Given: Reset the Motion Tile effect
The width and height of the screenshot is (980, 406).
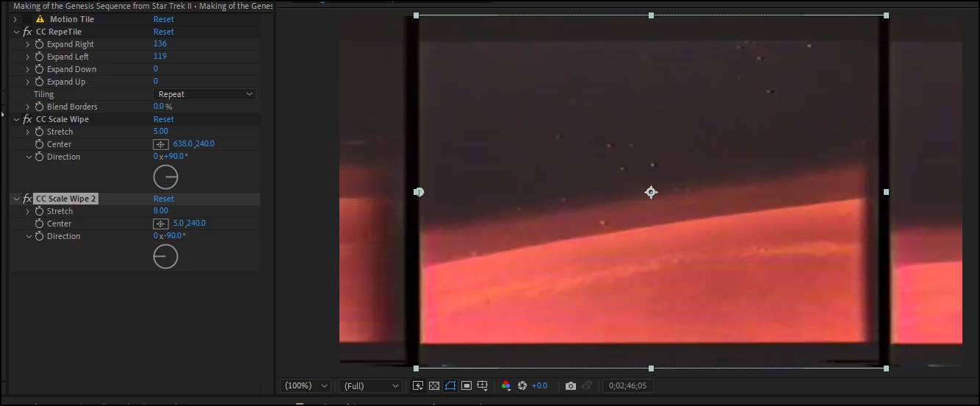Looking at the screenshot, I should click(x=164, y=19).
